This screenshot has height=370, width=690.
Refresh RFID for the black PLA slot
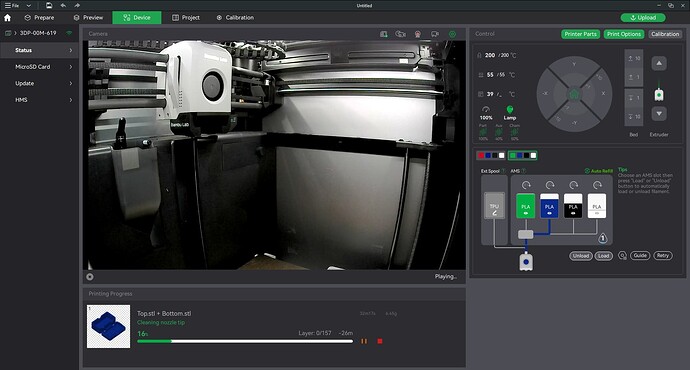tap(573, 185)
